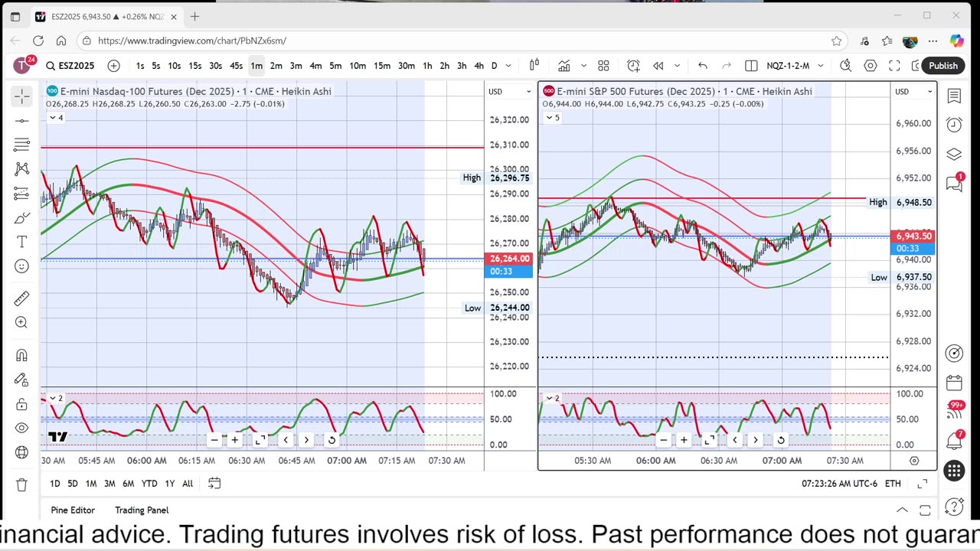The height and width of the screenshot is (551, 980).
Task: Open the user profile avatar menu
Action: coord(22,66)
